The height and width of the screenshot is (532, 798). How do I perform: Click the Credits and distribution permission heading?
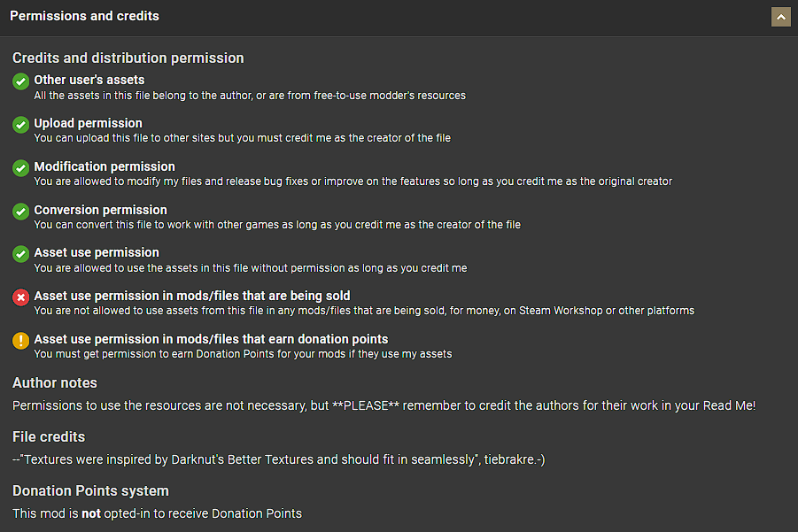point(128,58)
